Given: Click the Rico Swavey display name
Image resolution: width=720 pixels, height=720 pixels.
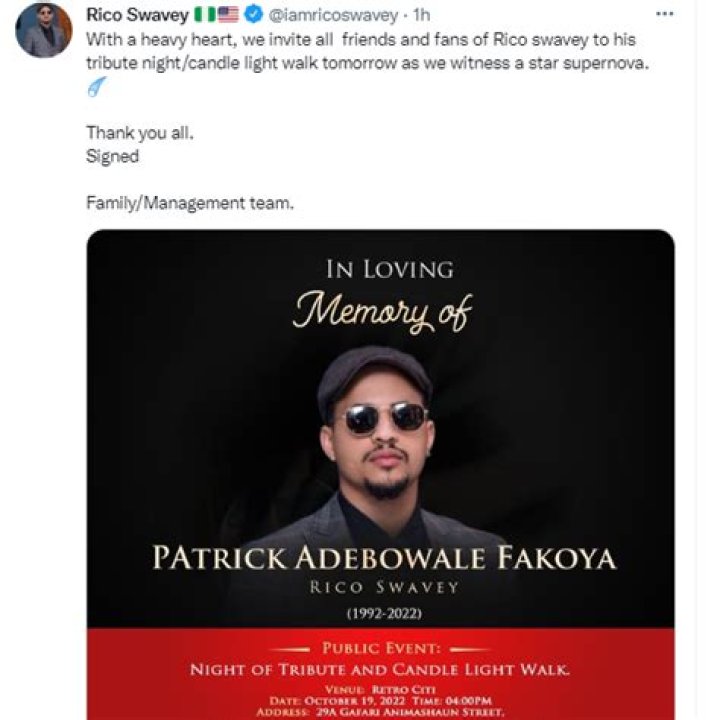Looking at the screenshot, I should click(x=136, y=16).
